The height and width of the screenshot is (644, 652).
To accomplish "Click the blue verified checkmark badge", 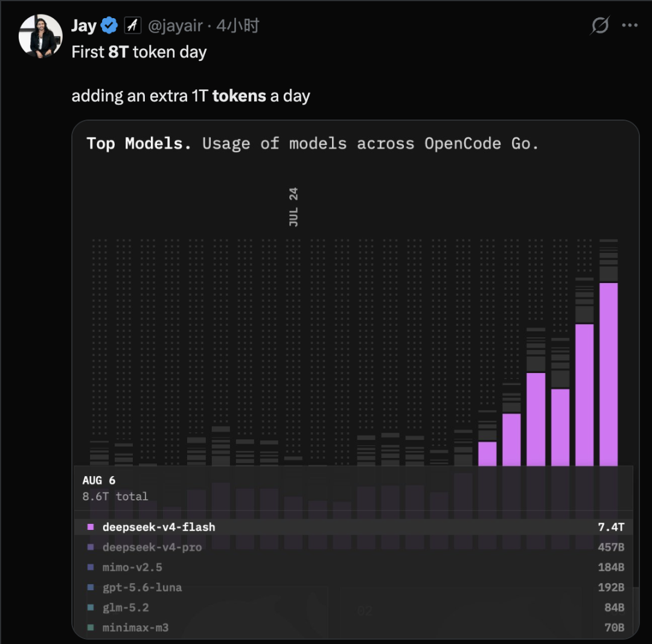I will 109,26.
